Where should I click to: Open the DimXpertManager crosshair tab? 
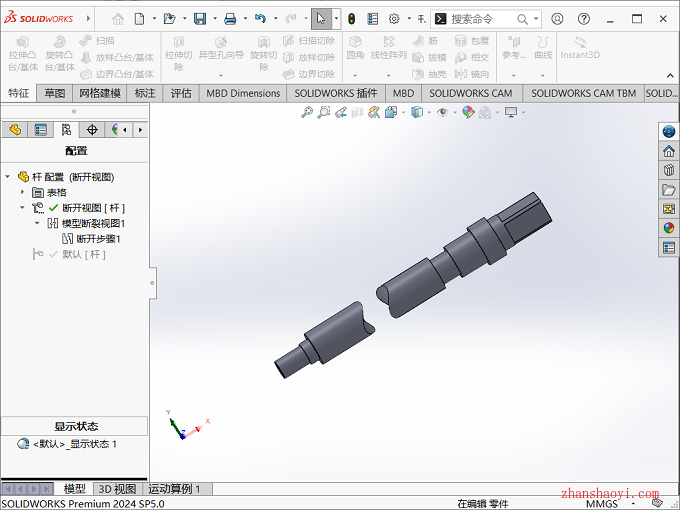(x=92, y=130)
